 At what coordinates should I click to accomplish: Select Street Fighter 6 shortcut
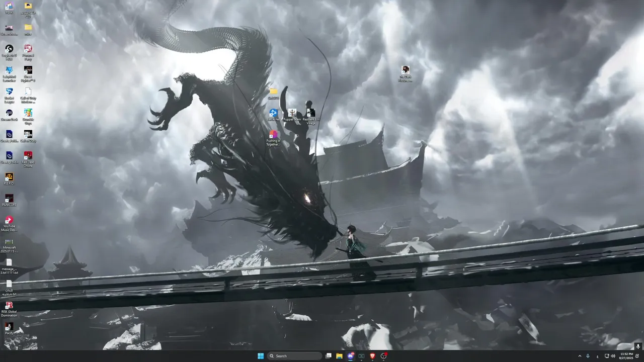[28, 73]
